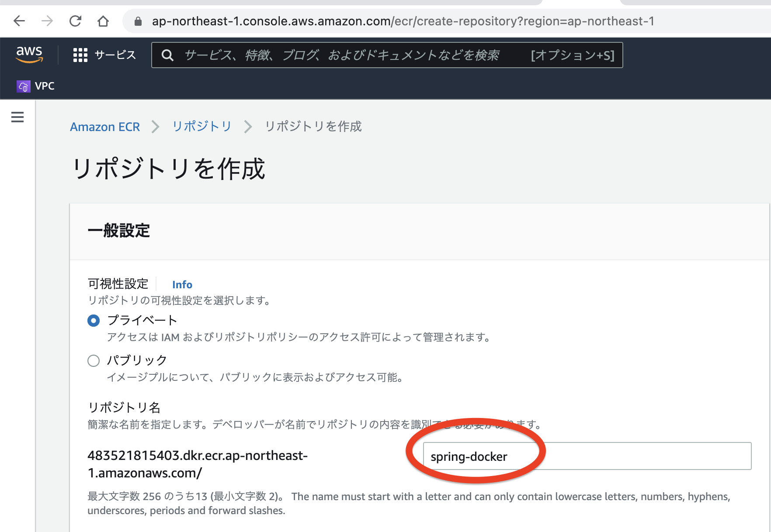Image resolution: width=771 pixels, height=532 pixels.
Task: Click the browser forward arrow
Action: tap(47, 21)
